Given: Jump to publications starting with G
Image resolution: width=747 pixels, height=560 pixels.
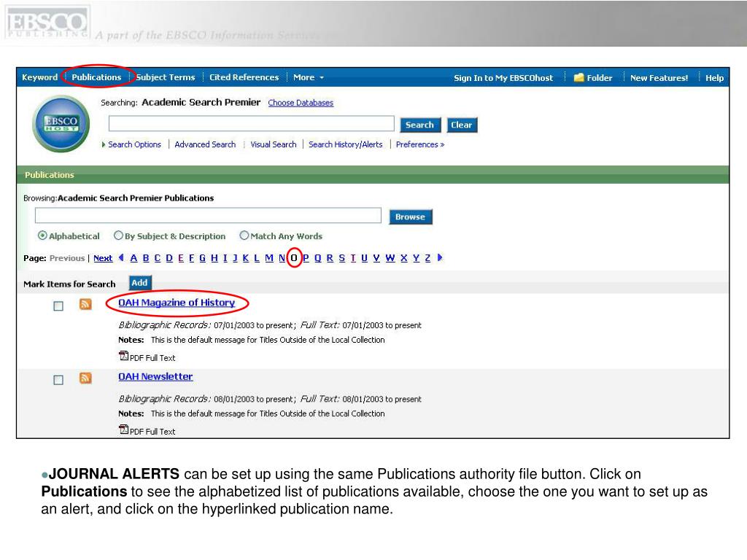Looking at the screenshot, I should pyautogui.click(x=203, y=257).
